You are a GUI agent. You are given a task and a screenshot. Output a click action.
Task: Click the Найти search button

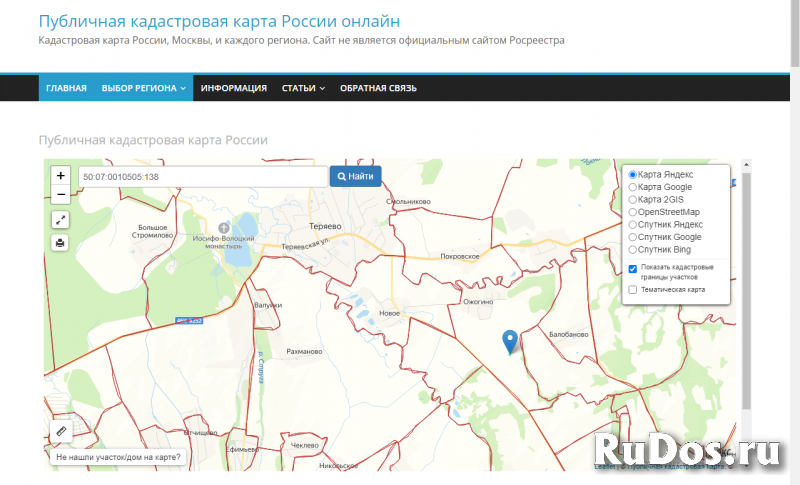[356, 176]
